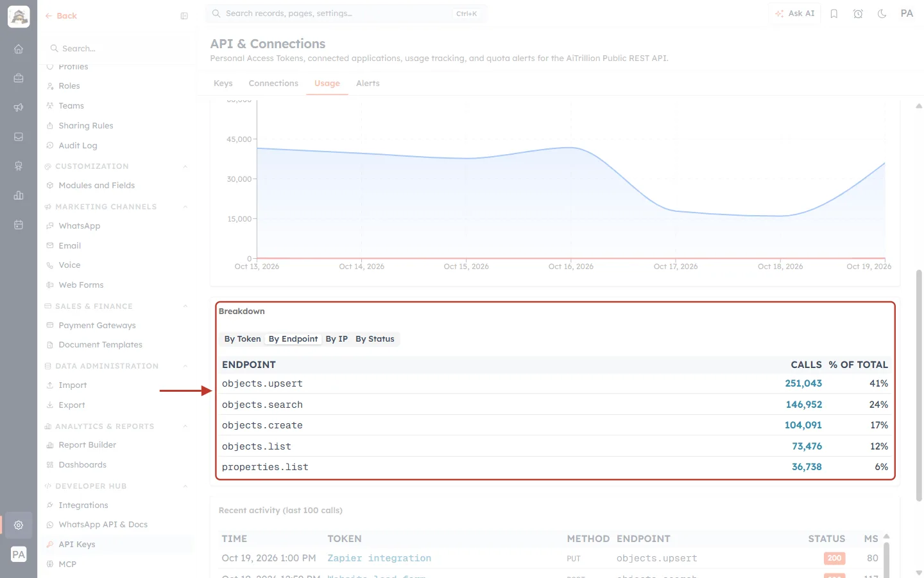Open Payment Gateways in the sidebar
This screenshot has width=924, height=578.
tap(97, 326)
